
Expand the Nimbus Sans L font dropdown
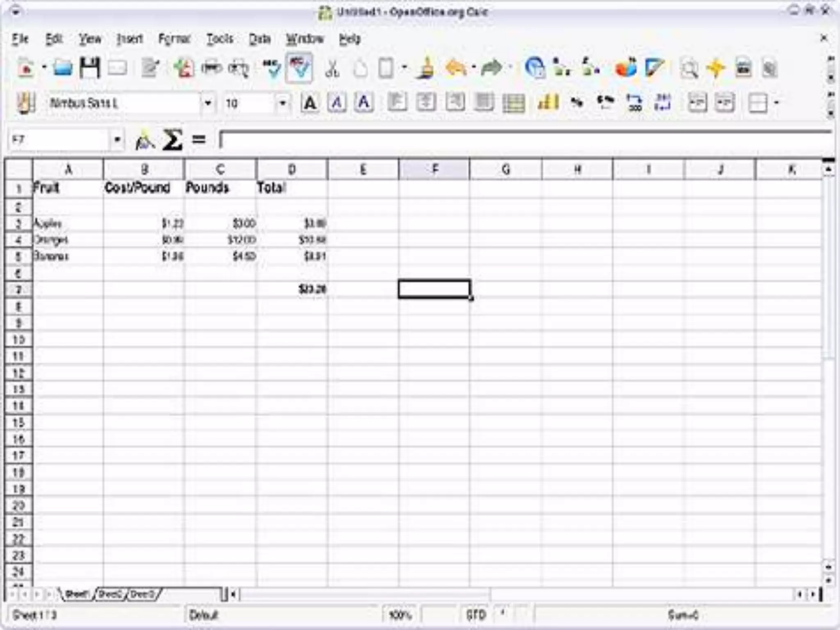[208, 103]
